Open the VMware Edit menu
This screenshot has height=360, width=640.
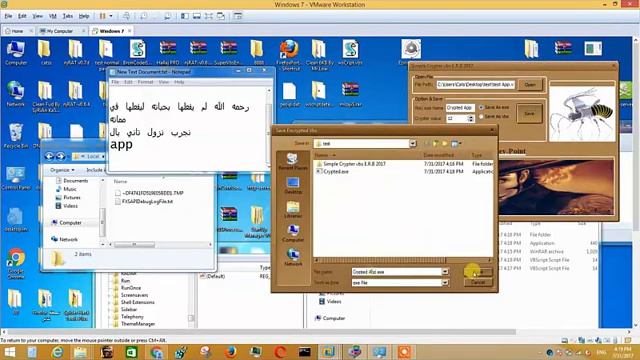click(x=22, y=16)
